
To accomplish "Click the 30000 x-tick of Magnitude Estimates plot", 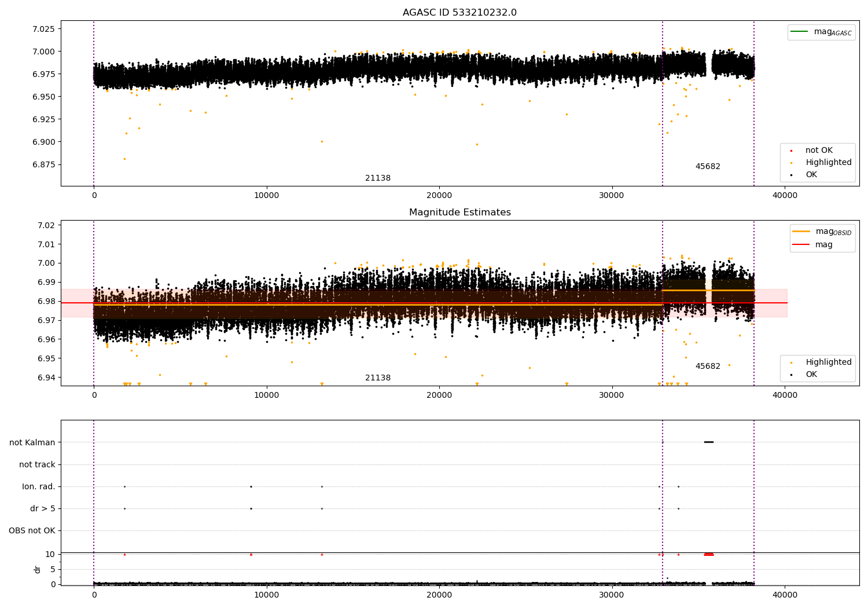I will (612, 395).
